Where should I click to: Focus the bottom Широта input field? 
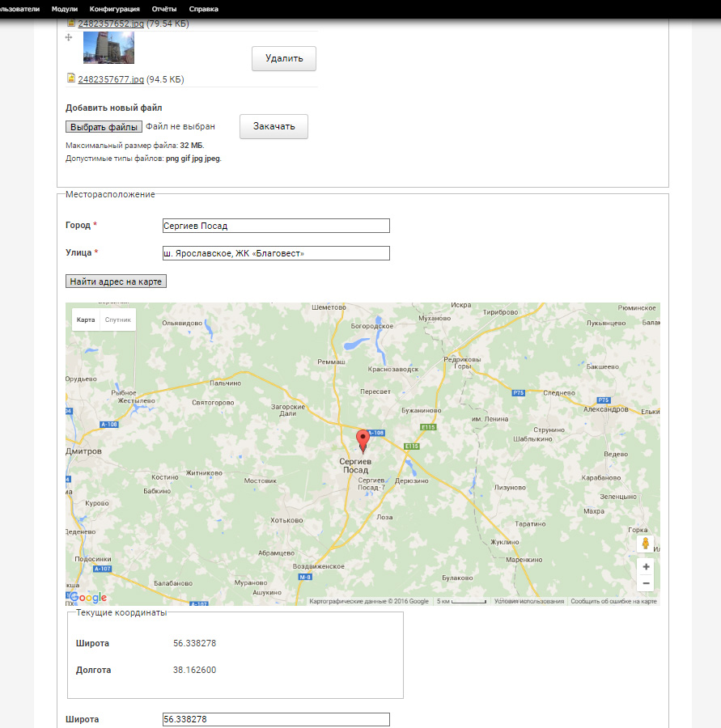tap(276, 719)
